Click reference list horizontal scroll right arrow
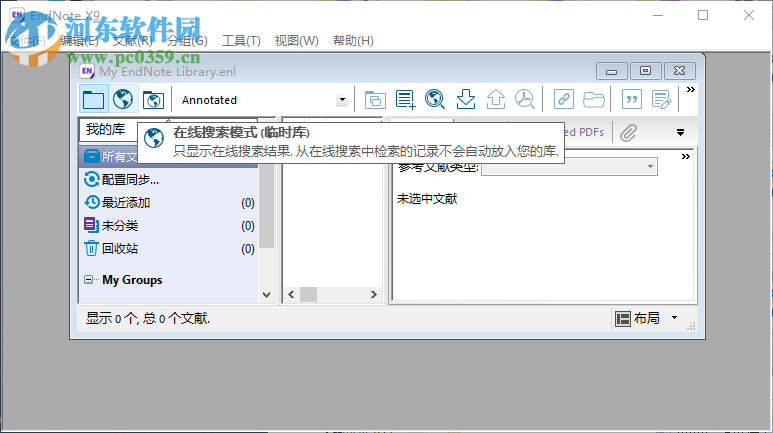773x433 pixels. 374,294
